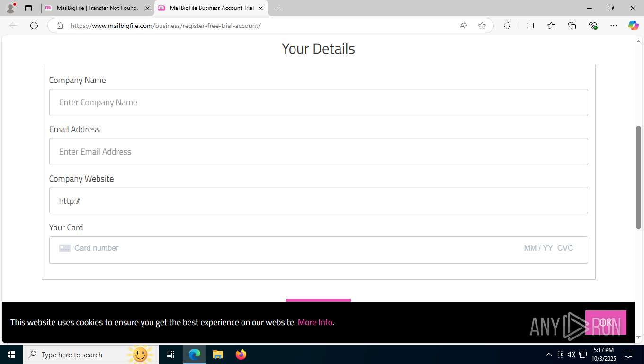The width and height of the screenshot is (644, 364).
Task: Focus the Email Address field
Action: (x=318, y=152)
